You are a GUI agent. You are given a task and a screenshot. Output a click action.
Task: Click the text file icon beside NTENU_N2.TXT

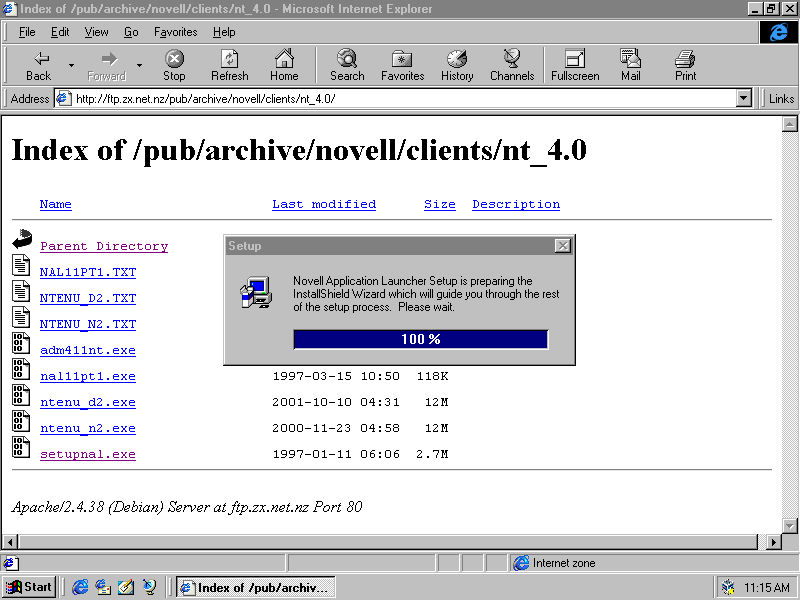[21, 318]
